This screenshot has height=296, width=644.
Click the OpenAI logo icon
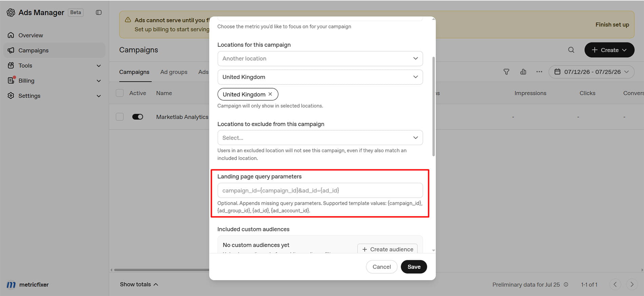11,13
